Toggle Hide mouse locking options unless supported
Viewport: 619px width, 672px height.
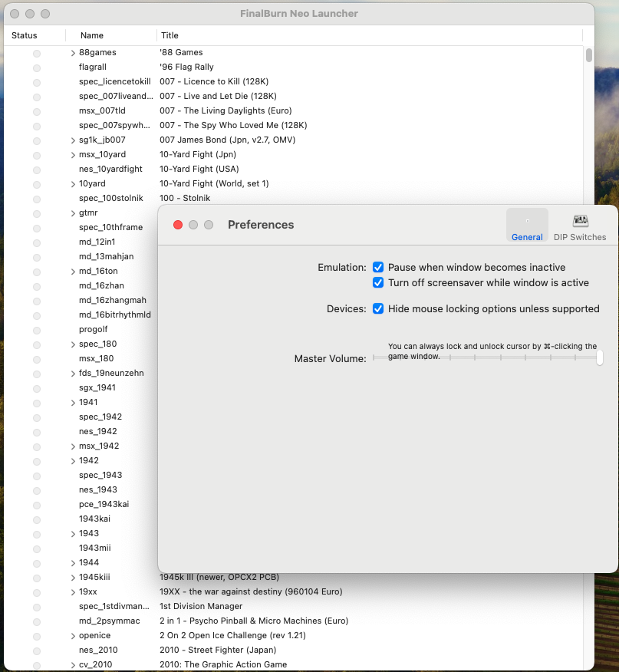tap(378, 309)
